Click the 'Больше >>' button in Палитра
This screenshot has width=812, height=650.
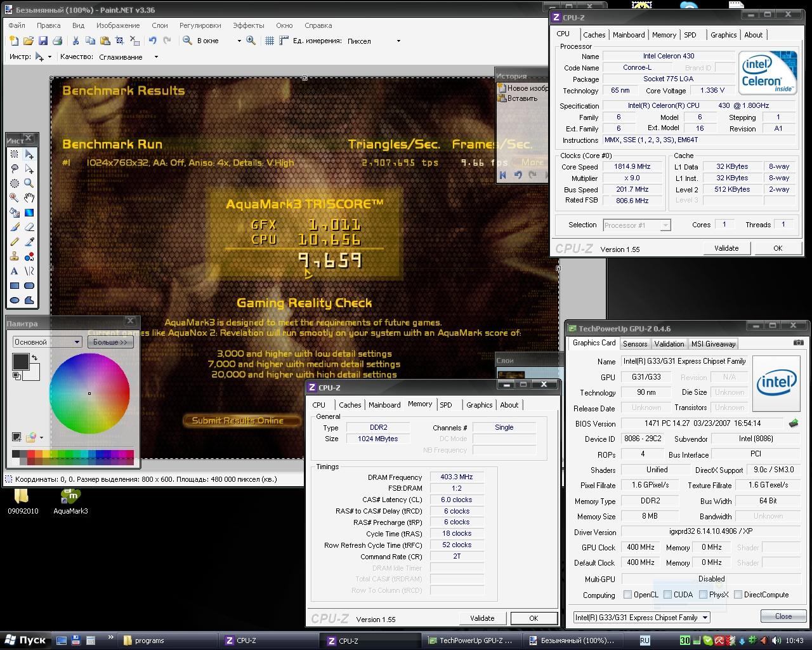[x=110, y=342]
